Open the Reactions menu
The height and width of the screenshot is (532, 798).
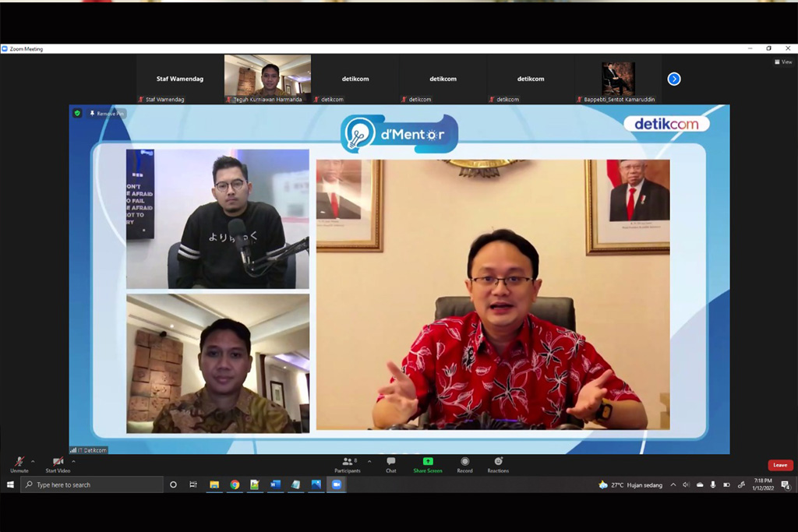[x=498, y=464]
